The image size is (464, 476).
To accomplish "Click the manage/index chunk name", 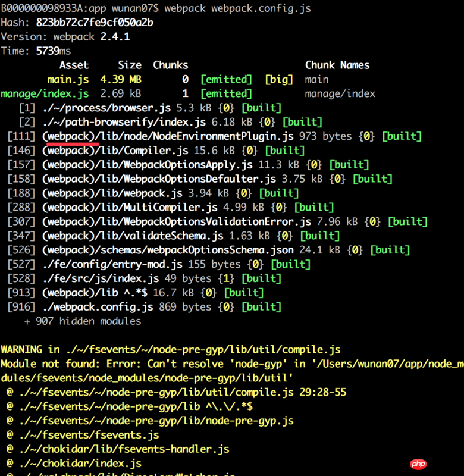I will pos(340,93).
